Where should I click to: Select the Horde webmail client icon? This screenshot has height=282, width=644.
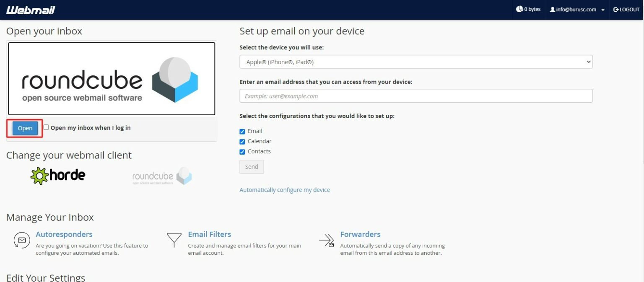(x=57, y=175)
